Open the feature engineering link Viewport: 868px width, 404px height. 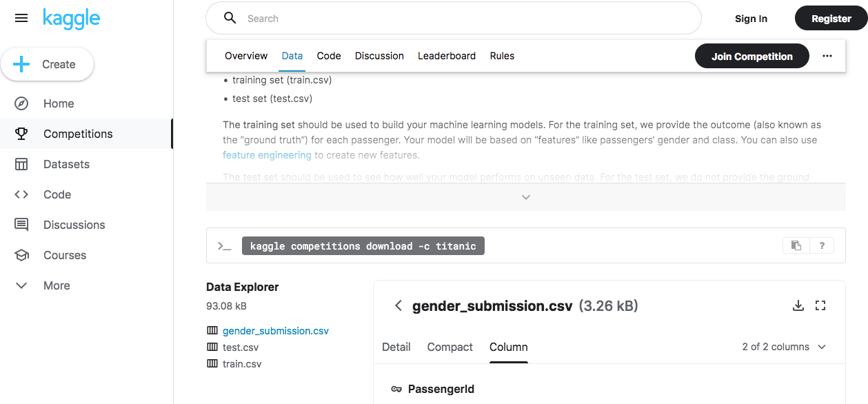[x=267, y=155]
